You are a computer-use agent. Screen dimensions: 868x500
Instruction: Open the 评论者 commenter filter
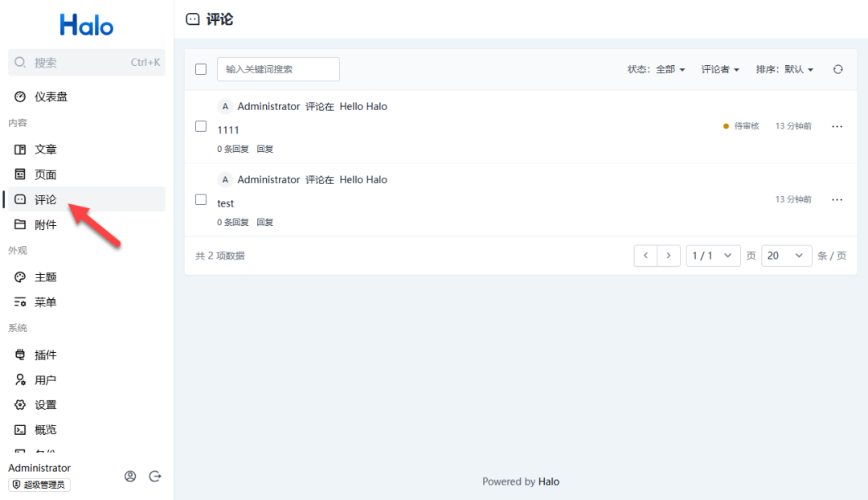click(720, 69)
